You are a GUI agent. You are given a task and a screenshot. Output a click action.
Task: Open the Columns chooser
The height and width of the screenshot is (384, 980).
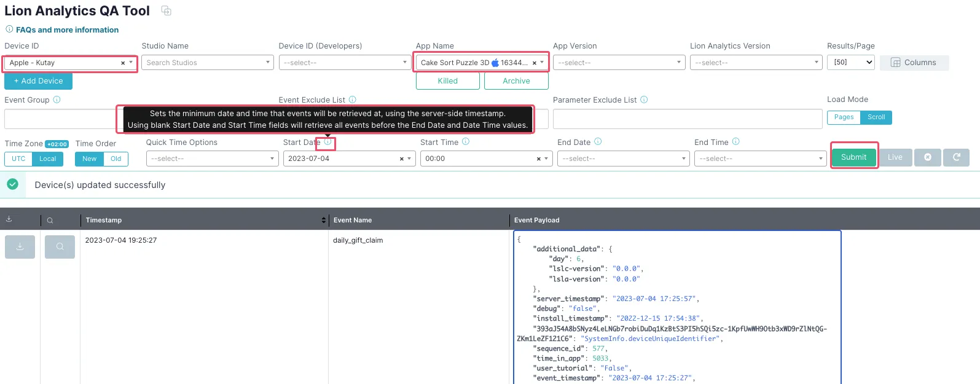[x=914, y=63]
